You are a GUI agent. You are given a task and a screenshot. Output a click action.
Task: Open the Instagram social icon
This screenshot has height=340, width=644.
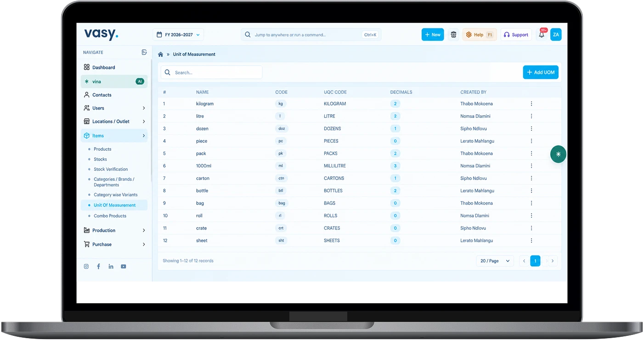point(86,267)
